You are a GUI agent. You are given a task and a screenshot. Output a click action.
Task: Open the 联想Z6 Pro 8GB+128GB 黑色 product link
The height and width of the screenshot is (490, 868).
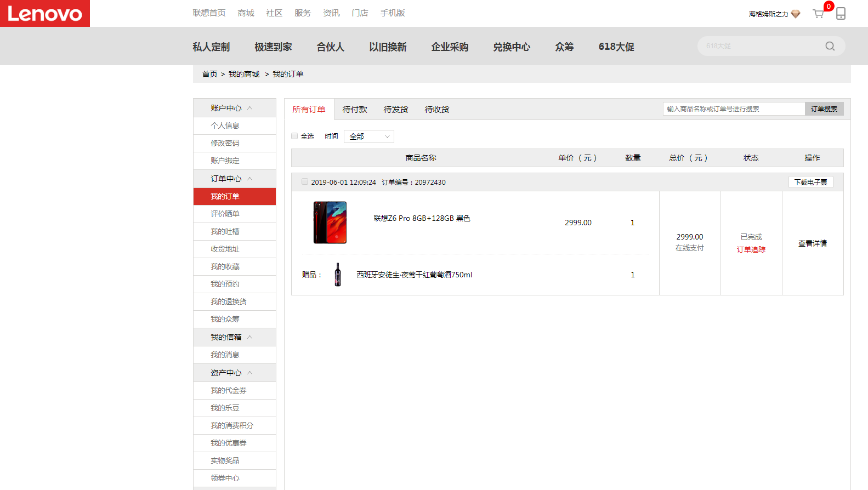tap(422, 218)
